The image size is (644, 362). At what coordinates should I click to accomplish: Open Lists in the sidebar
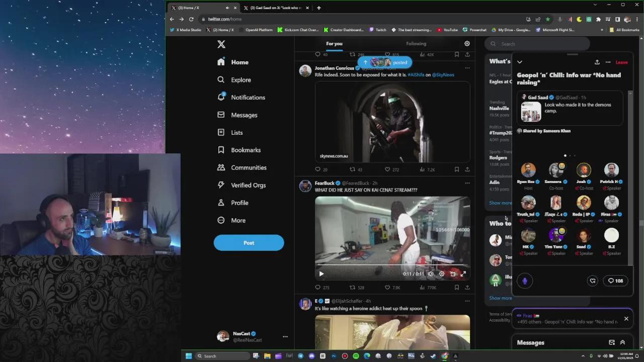(x=230, y=133)
